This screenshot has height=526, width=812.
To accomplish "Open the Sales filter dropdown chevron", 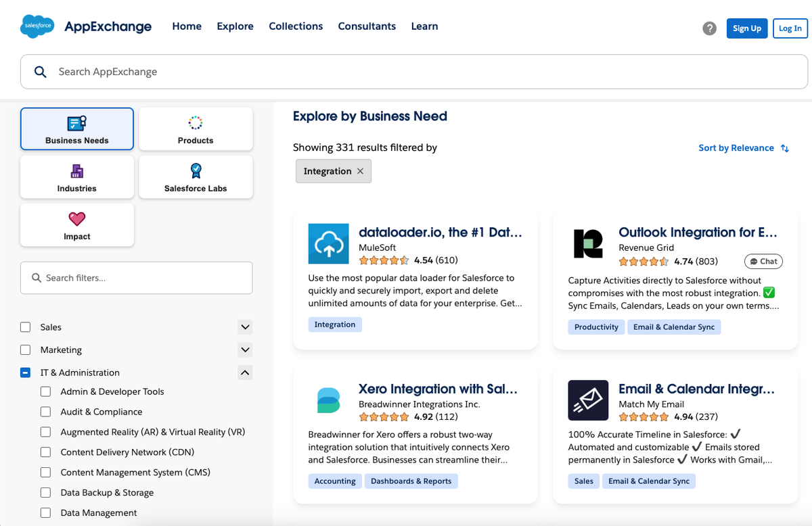I will click(245, 327).
